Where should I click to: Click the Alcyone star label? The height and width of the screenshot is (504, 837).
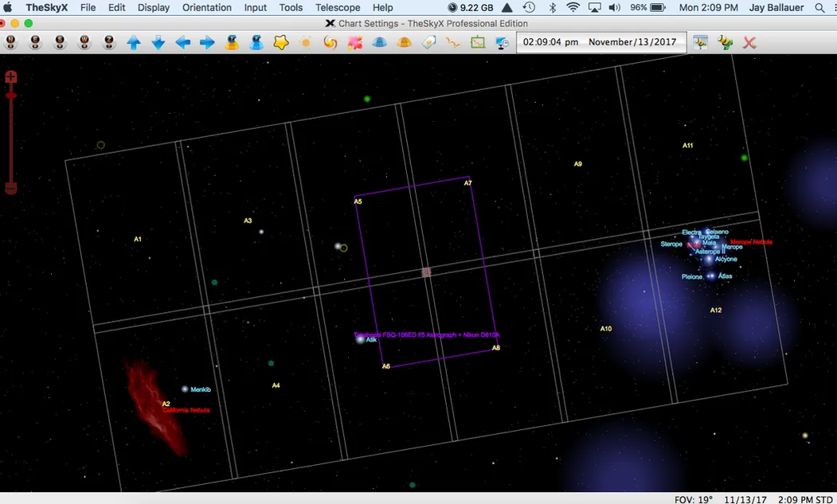[726, 259]
